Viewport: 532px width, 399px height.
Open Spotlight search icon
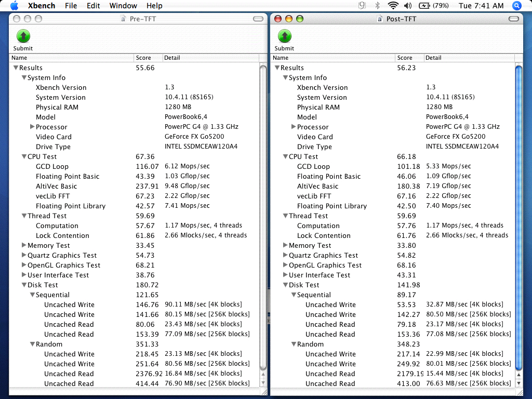[x=517, y=5]
